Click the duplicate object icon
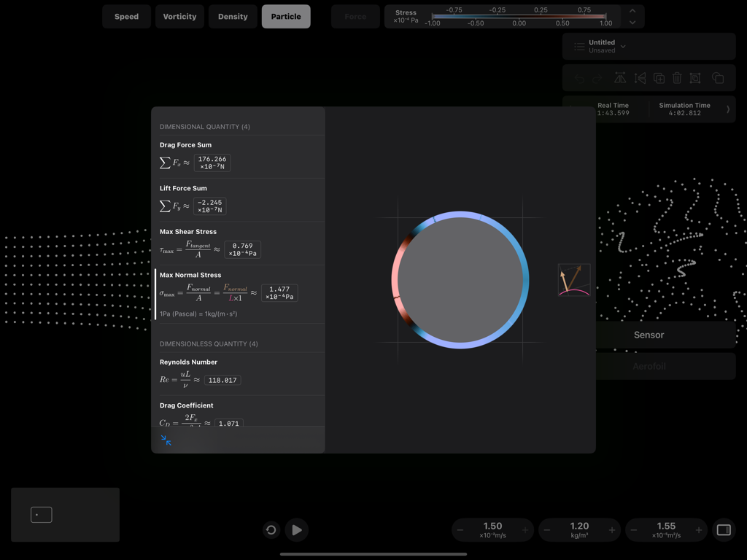 tap(659, 78)
